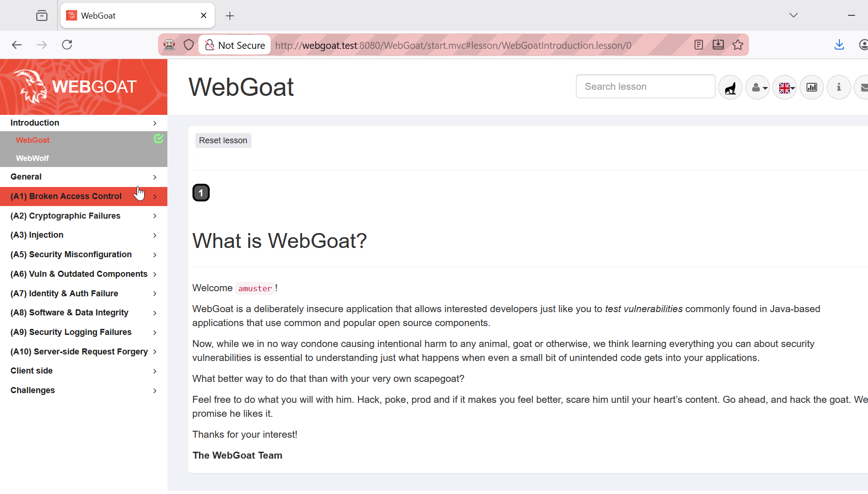The width and height of the screenshot is (868, 494).
Task: Click the Not Secure site info badge
Action: (x=235, y=45)
